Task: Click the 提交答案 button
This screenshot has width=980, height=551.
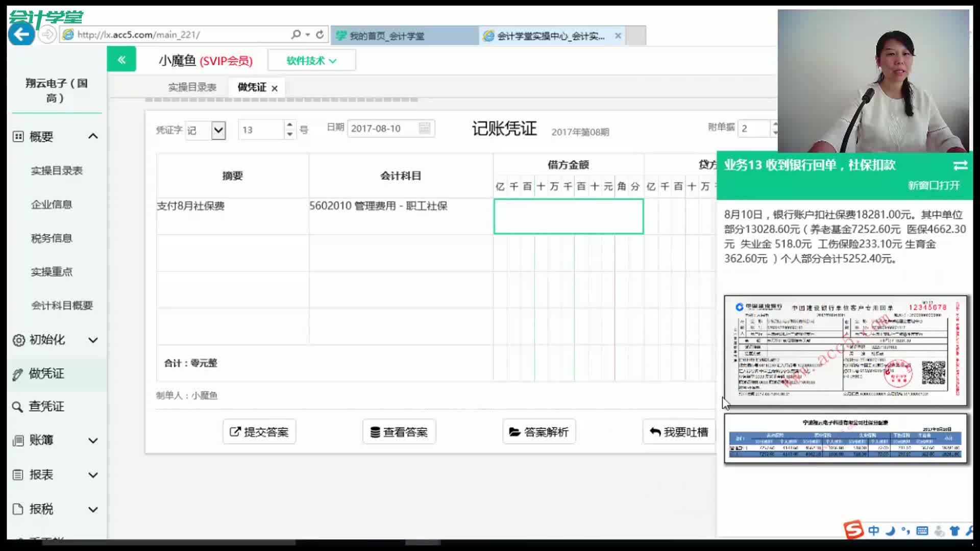Action: point(259,432)
